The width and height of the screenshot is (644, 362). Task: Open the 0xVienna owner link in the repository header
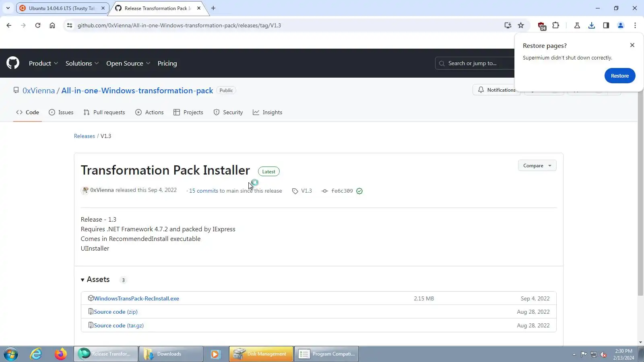[39, 90]
